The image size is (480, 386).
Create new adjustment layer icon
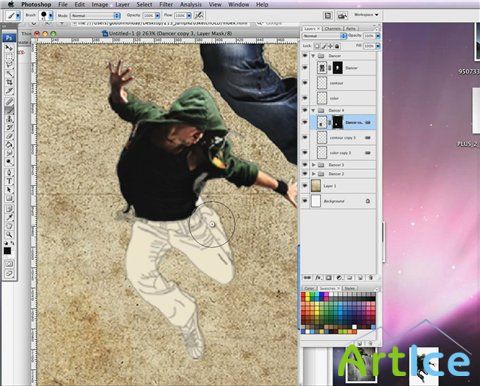pos(339,277)
